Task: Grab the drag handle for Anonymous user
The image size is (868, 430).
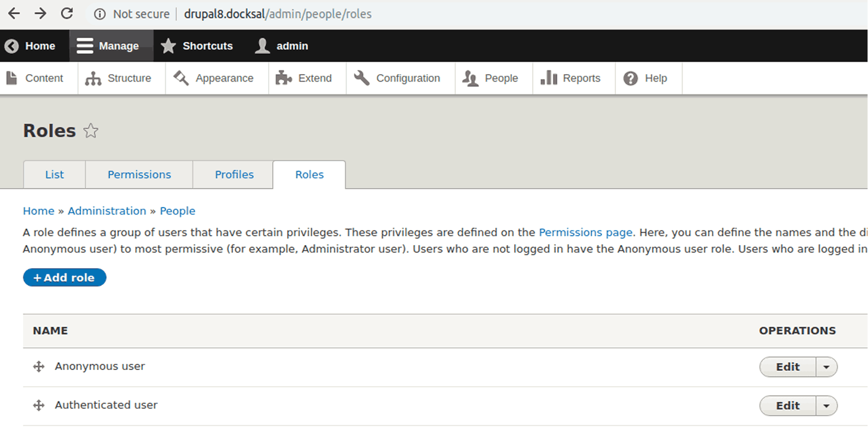Action: [38, 366]
